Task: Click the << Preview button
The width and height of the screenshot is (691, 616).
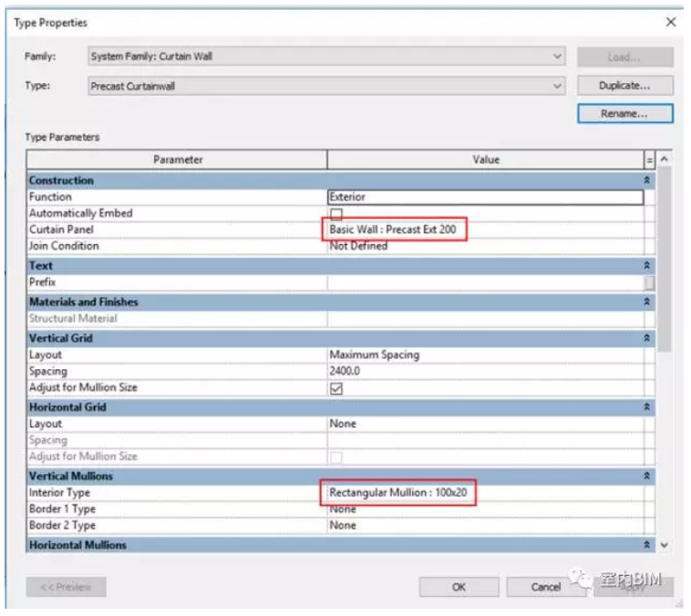Action: pyautogui.click(x=67, y=588)
